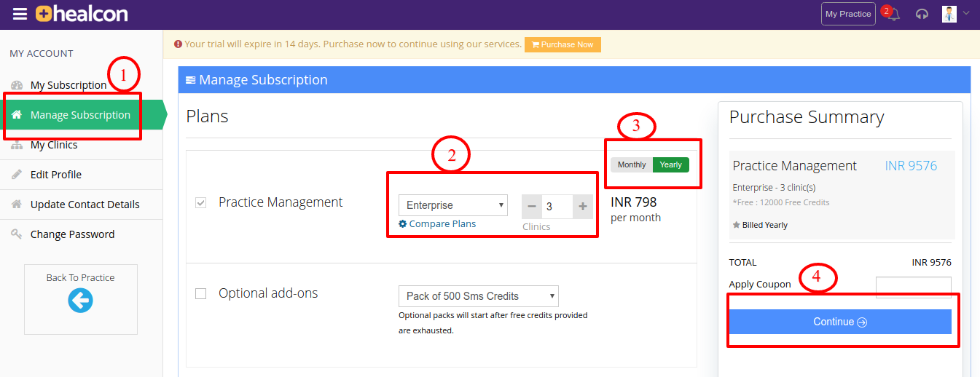Click the trial warning exclamation icon
Viewport: 980px width, 377px height.
pyautogui.click(x=178, y=44)
